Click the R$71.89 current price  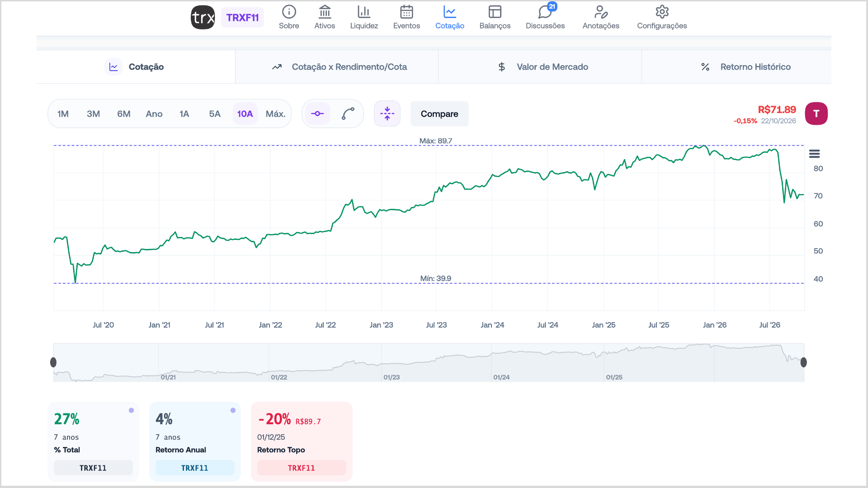(777, 109)
